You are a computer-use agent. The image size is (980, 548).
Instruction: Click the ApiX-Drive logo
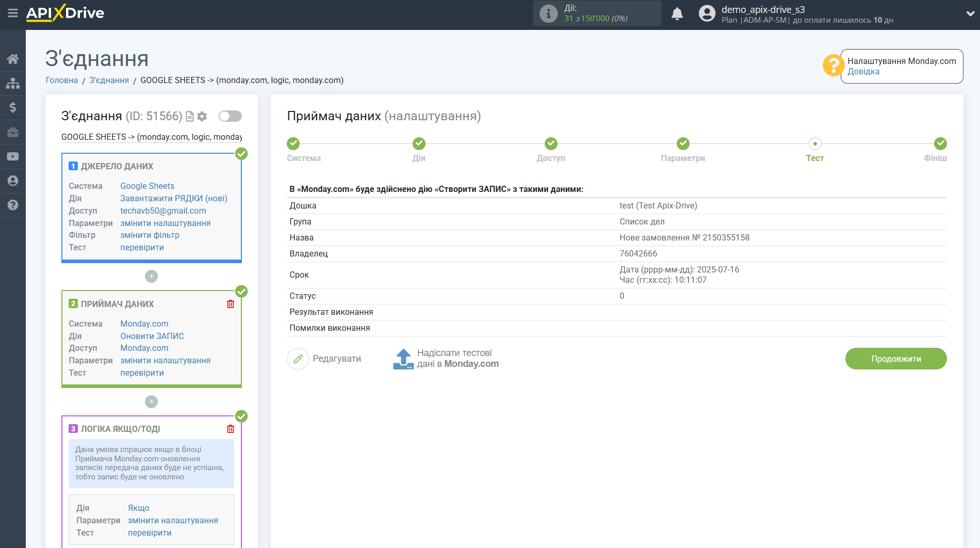65,13
